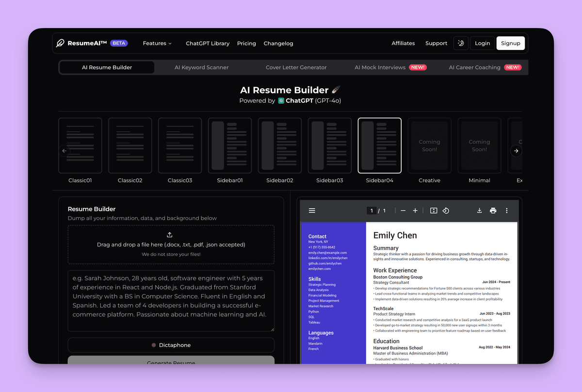Click emily.chen@example.com in the resume
Screen dimensions: 582x392
point(327,252)
